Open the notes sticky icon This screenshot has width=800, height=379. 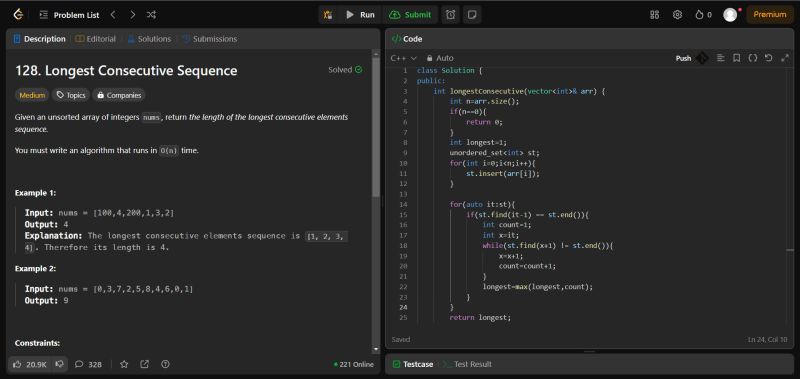[472, 15]
